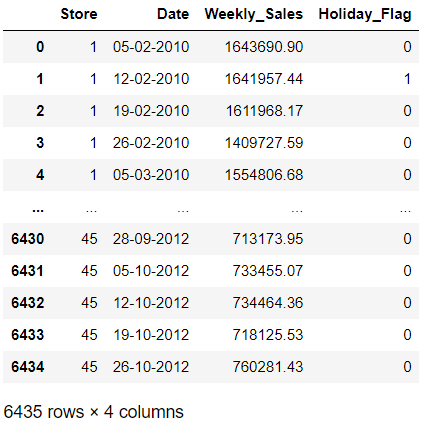Click the 6435 rows × 4 columns summary

click(x=93, y=412)
